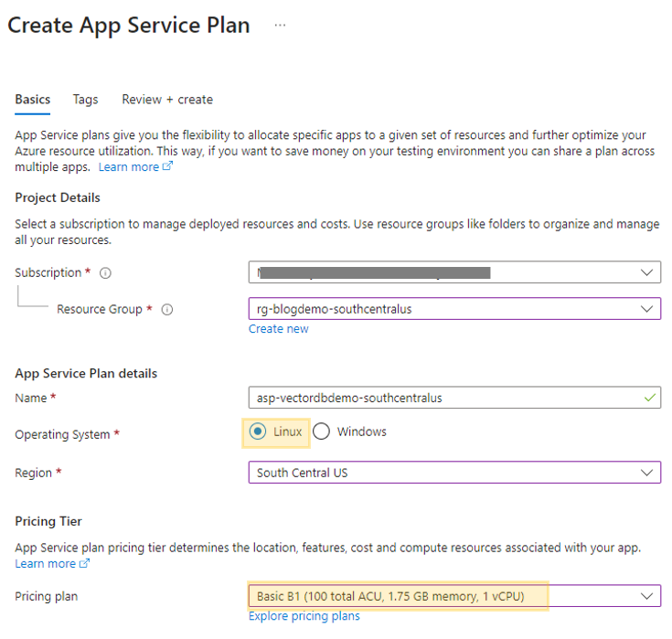Open the external link icon in the Pricing Tier section
Image resolution: width=672 pixels, height=639 pixels.
click(84, 563)
